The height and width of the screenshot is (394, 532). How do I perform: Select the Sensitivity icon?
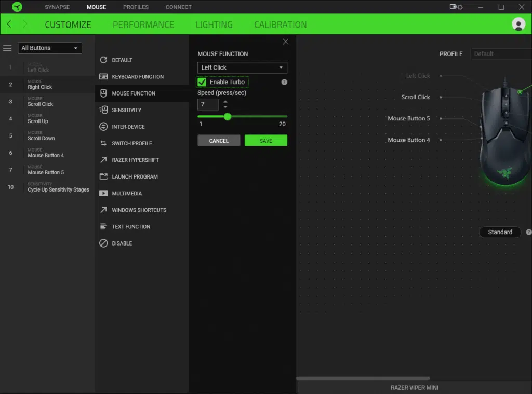pyautogui.click(x=103, y=110)
